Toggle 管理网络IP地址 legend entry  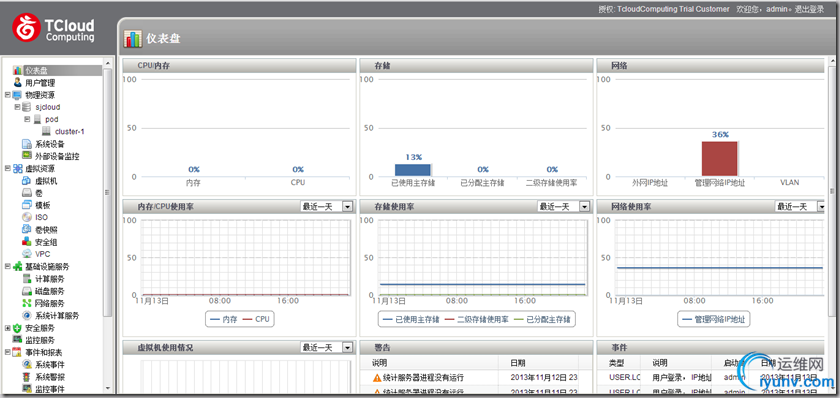pos(714,319)
